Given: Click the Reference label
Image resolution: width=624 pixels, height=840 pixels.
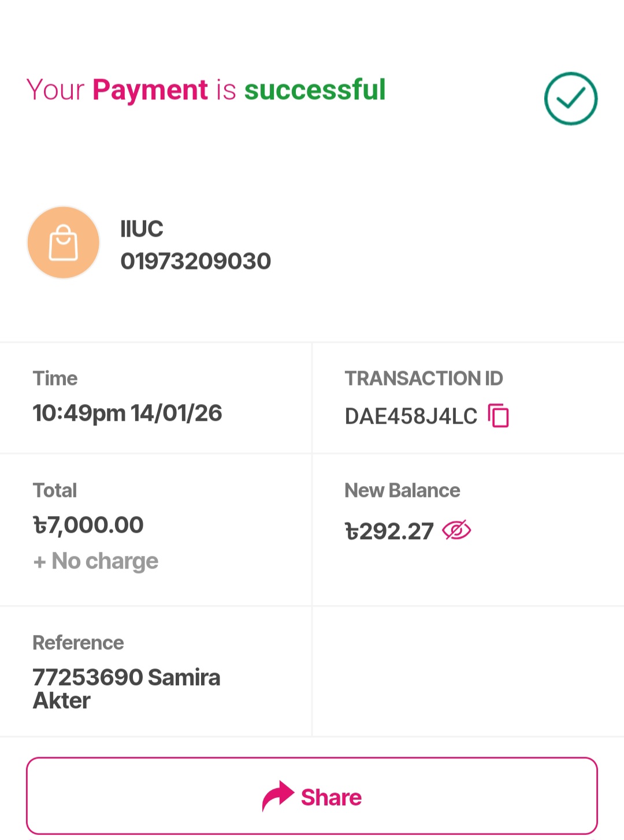Looking at the screenshot, I should click(78, 643).
